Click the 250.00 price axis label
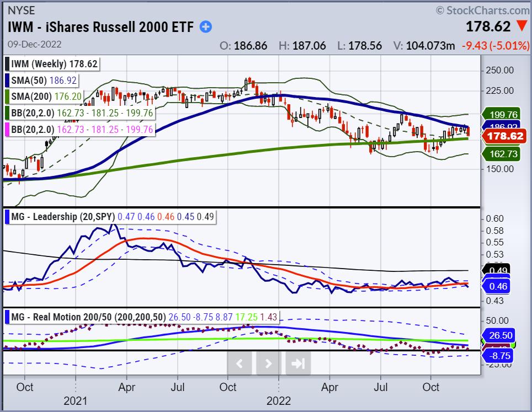 tap(499, 71)
